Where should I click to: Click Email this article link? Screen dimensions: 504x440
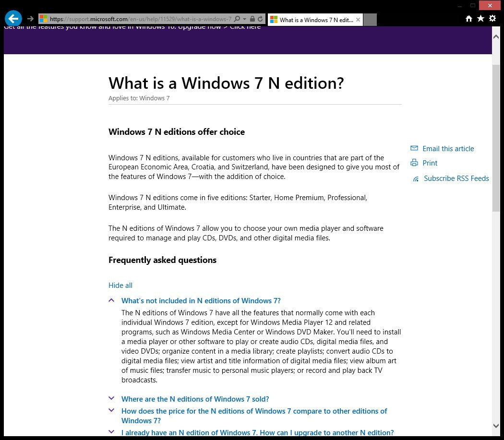(448, 148)
